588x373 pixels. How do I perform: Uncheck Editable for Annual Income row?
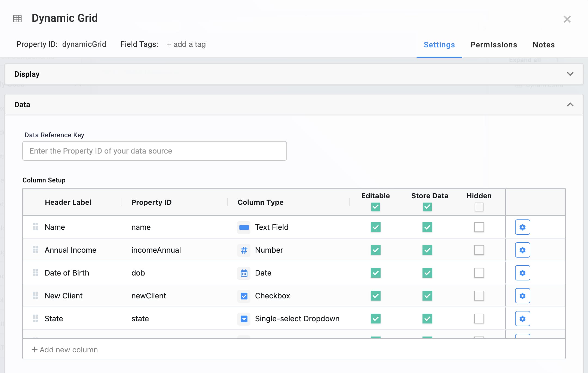tap(375, 250)
